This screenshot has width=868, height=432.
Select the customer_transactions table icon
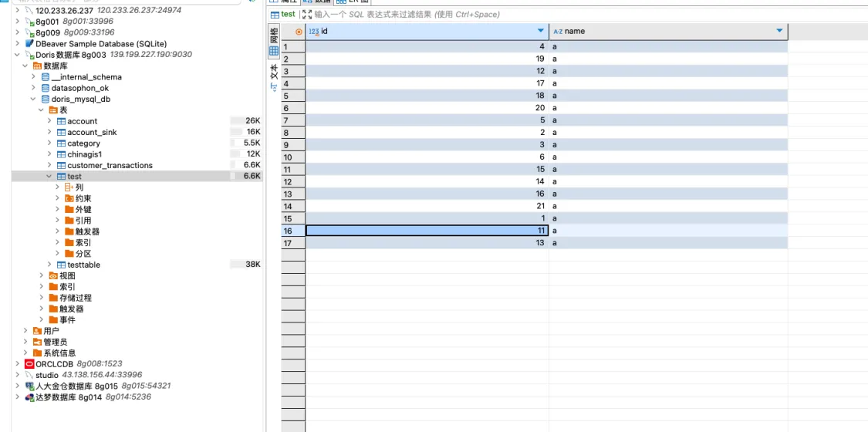61,165
